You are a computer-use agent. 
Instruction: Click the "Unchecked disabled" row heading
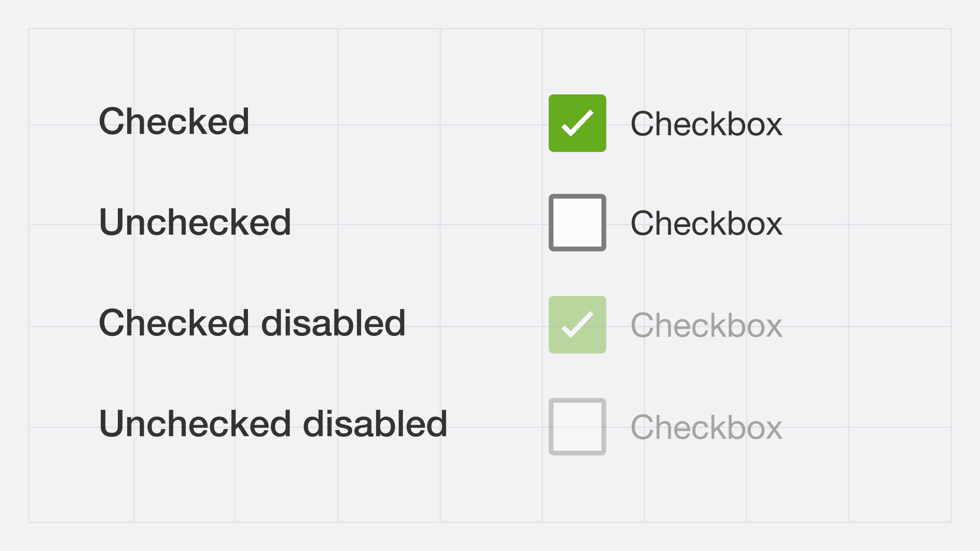coord(273,423)
